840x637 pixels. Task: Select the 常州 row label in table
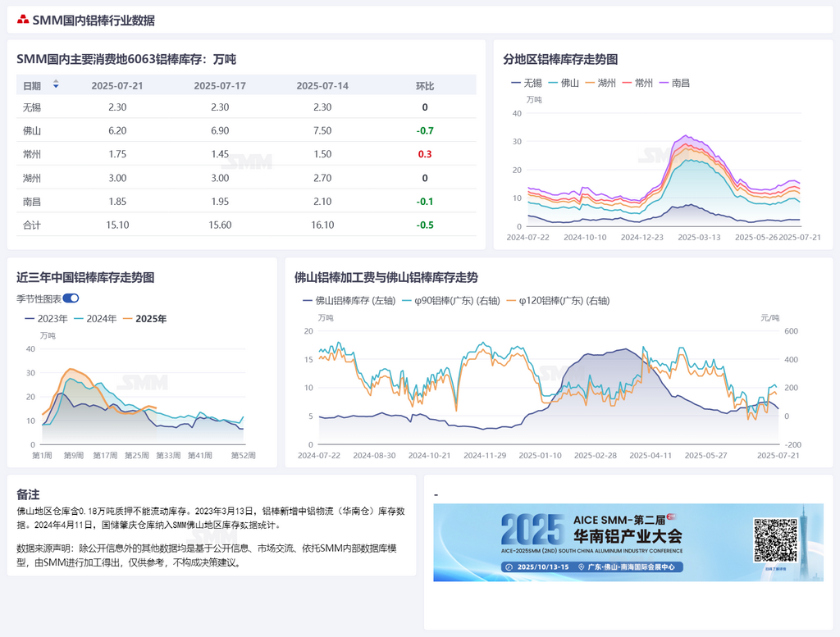tap(32, 154)
